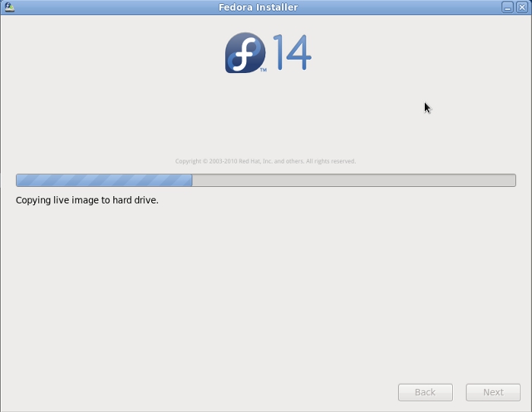Click the Red Hat copyright notice text

(265, 161)
